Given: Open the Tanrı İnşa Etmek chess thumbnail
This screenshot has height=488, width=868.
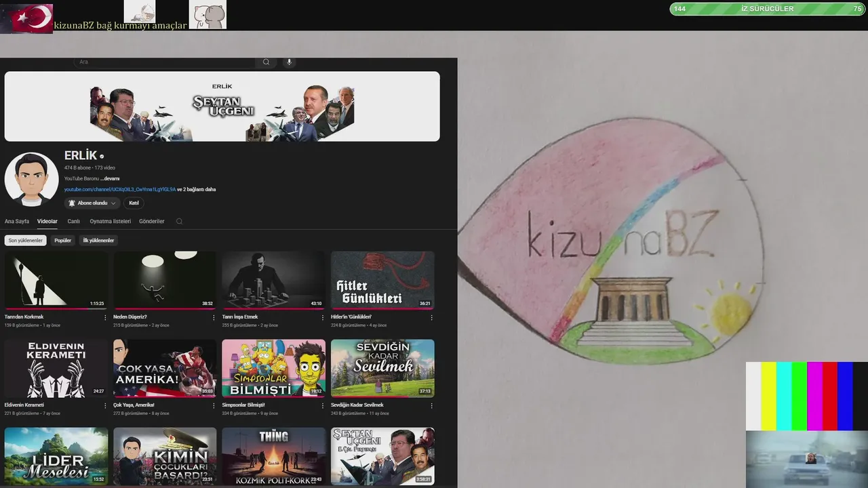Looking at the screenshot, I should (x=274, y=280).
